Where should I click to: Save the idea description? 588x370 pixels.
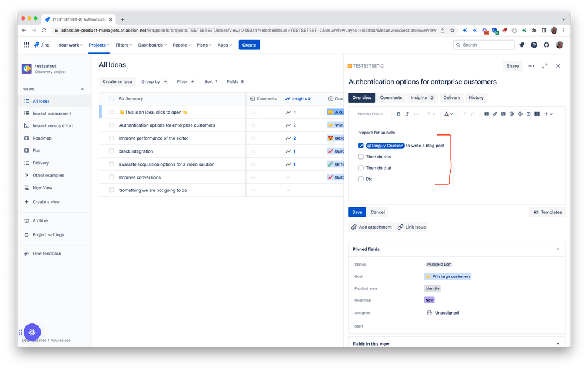click(357, 212)
